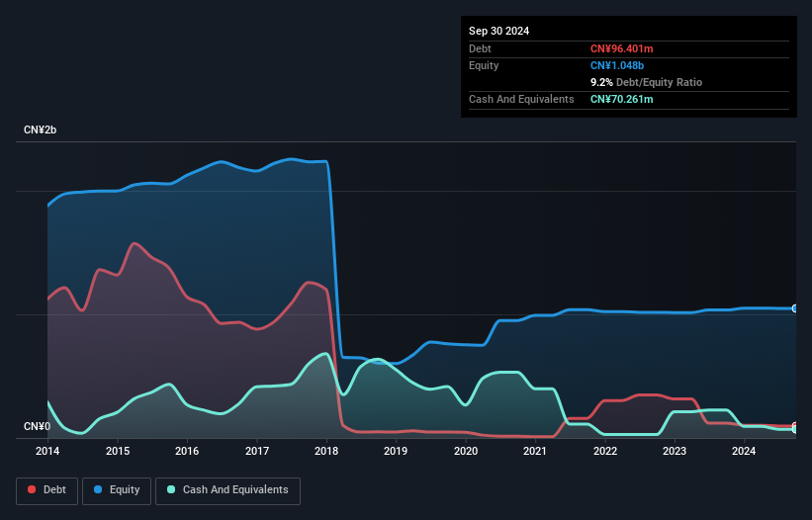Toggle the Debt series legend button

(47, 490)
